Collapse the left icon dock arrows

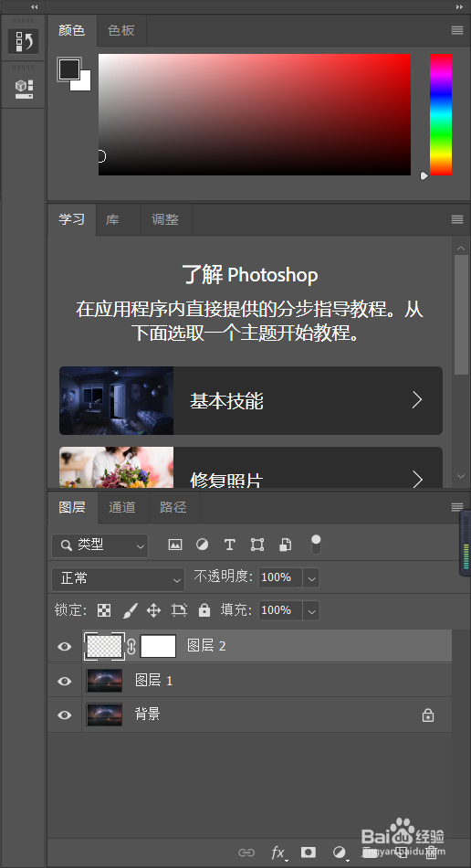pos(35,6)
